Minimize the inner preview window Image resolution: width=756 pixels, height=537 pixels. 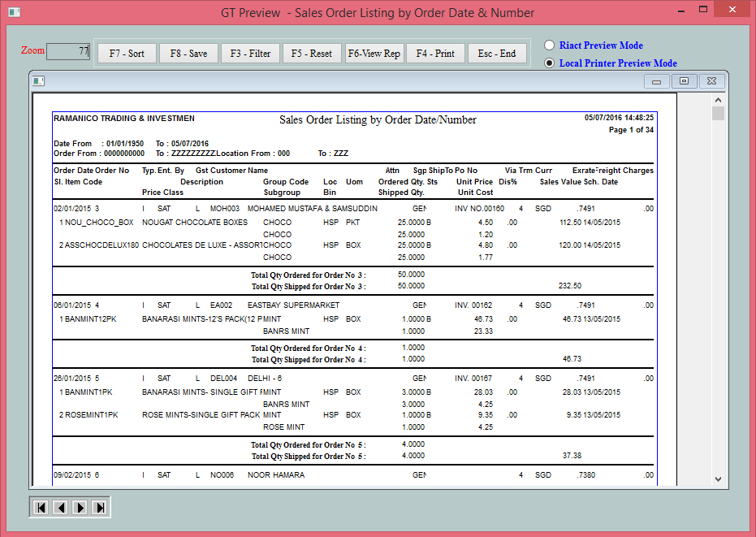[656, 80]
